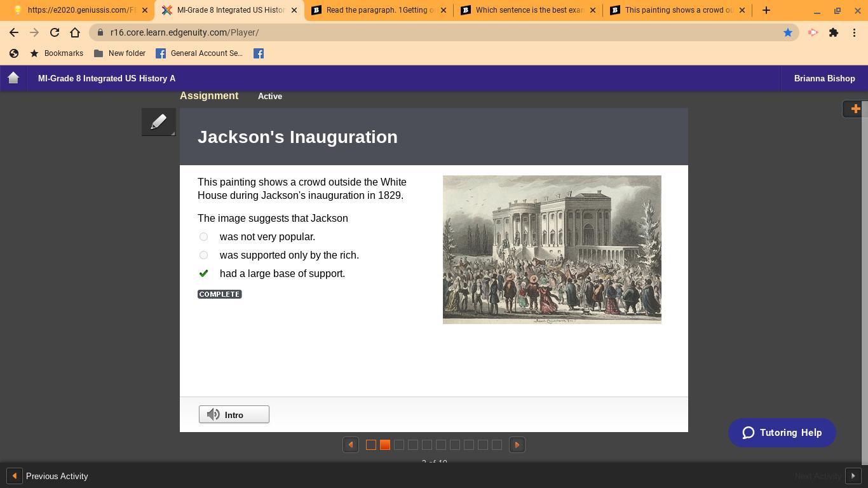Select the second (filled orange) page square
This screenshot has width=868, height=488.
pos(385,445)
